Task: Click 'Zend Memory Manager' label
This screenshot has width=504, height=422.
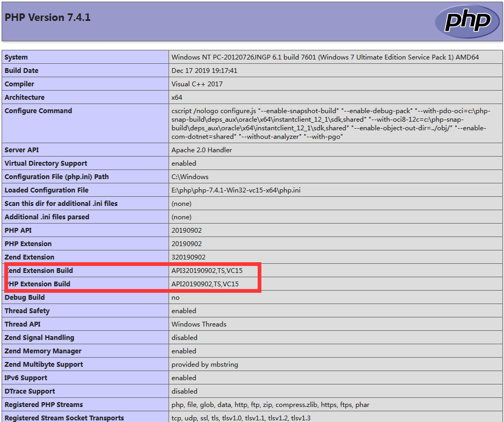Action: [x=43, y=351]
